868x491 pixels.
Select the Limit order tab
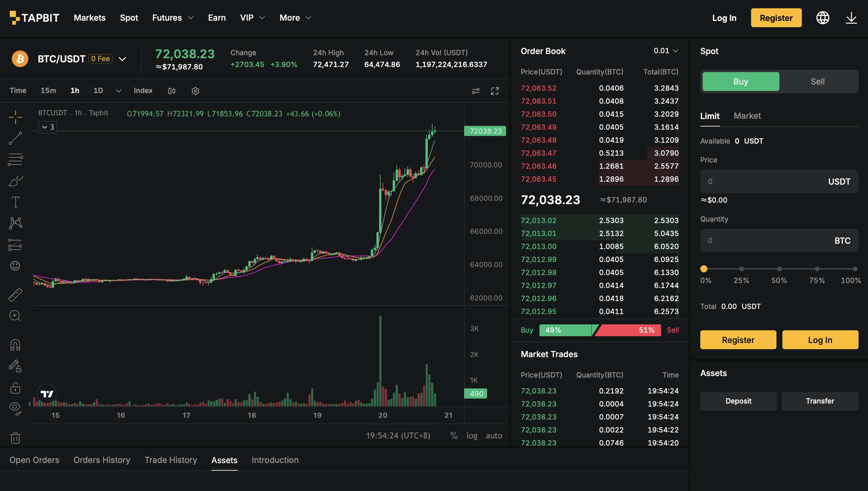coord(710,116)
